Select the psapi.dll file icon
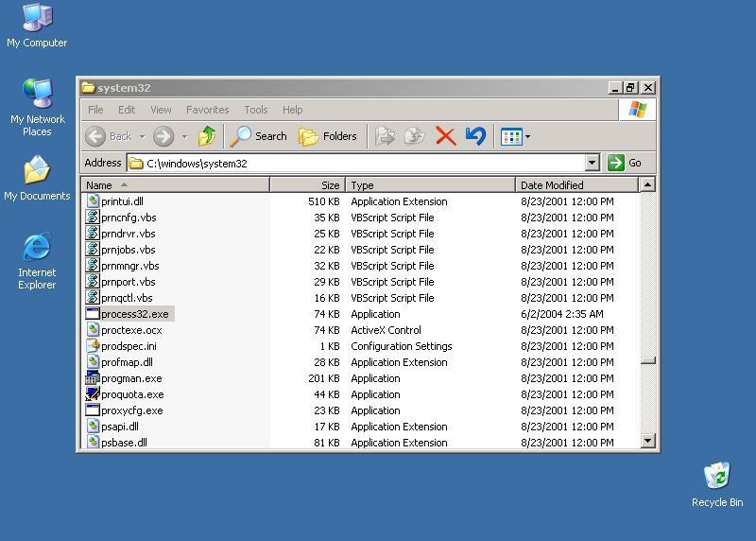Viewport: 756px width, 541px height. pyautogui.click(x=93, y=427)
